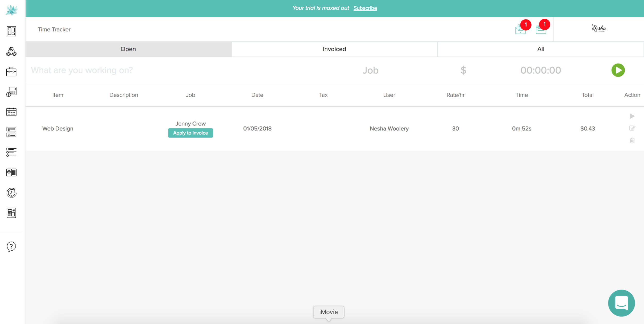644x324 pixels.
Task: Click the Subscribe link in banner
Action: [365, 8]
